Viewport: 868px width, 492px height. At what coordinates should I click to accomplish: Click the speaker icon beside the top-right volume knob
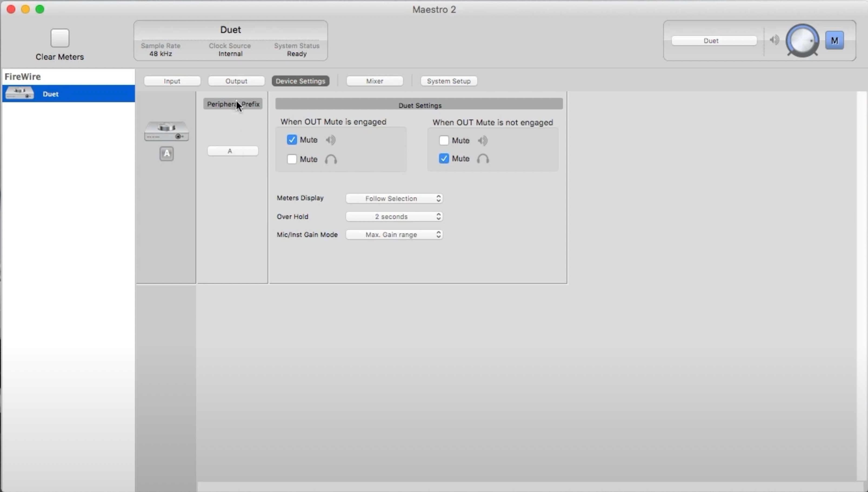point(774,40)
